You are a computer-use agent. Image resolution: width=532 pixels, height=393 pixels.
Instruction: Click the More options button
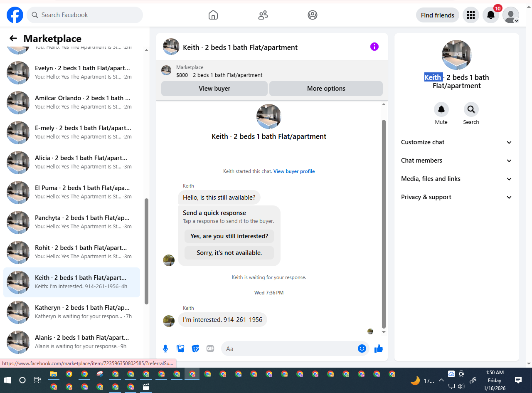click(x=326, y=89)
